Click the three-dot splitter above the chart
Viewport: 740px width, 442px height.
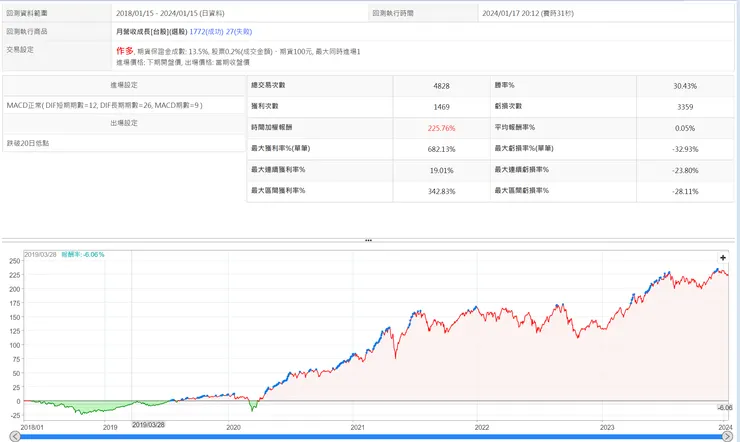[368, 241]
